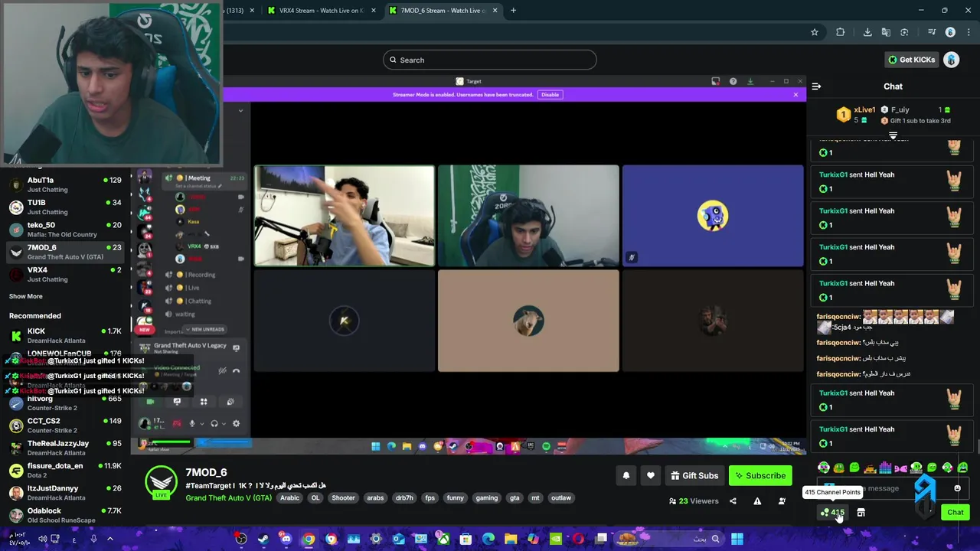
Task: Open AbuT1a channel in sidebar
Action: point(65,184)
